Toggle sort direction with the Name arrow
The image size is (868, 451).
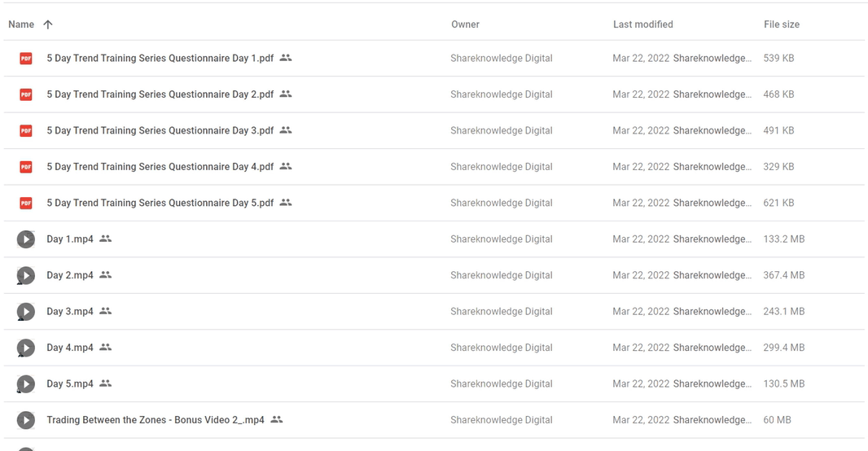pyautogui.click(x=48, y=24)
